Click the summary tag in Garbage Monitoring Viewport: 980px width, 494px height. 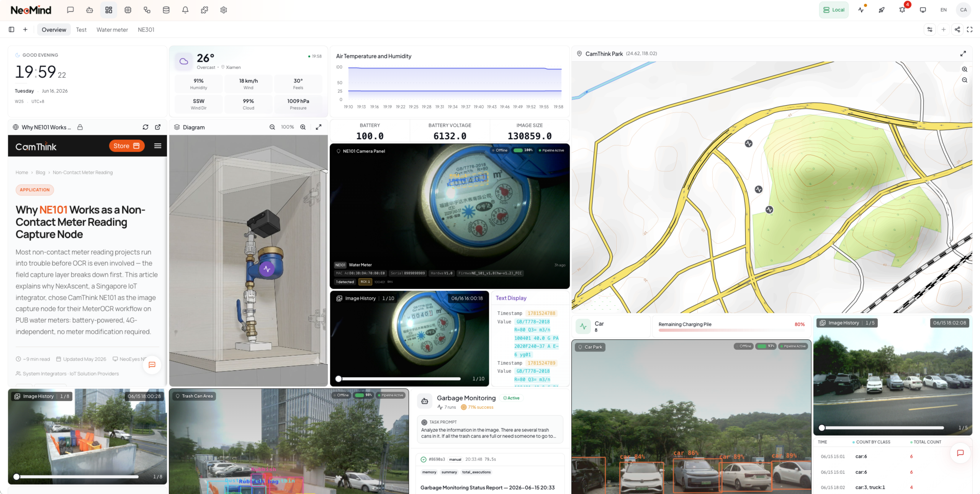pyautogui.click(x=449, y=472)
